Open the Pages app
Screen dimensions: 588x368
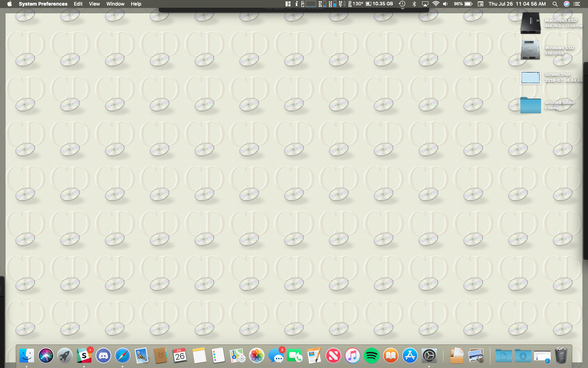pyautogui.click(x=314, y=356)
